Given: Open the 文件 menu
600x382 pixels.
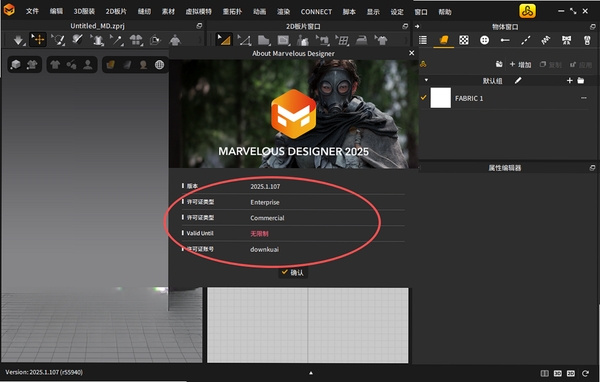Looking at the screenshot, I should point(32,11).
